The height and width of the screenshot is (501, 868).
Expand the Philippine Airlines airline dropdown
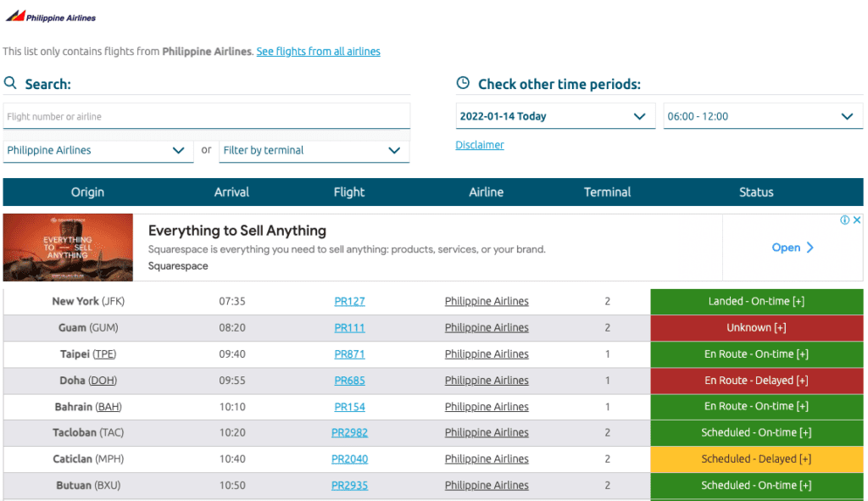click(x=98, y=151)
